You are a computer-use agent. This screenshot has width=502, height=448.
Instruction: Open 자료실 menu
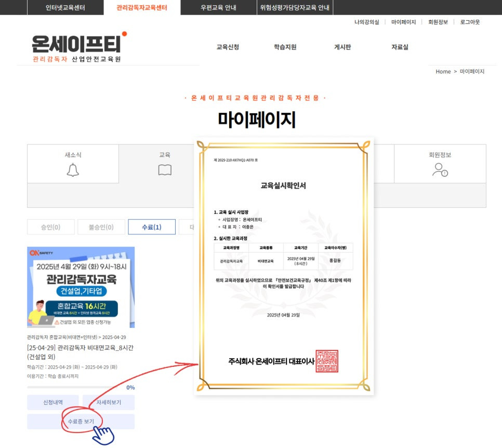400,47
